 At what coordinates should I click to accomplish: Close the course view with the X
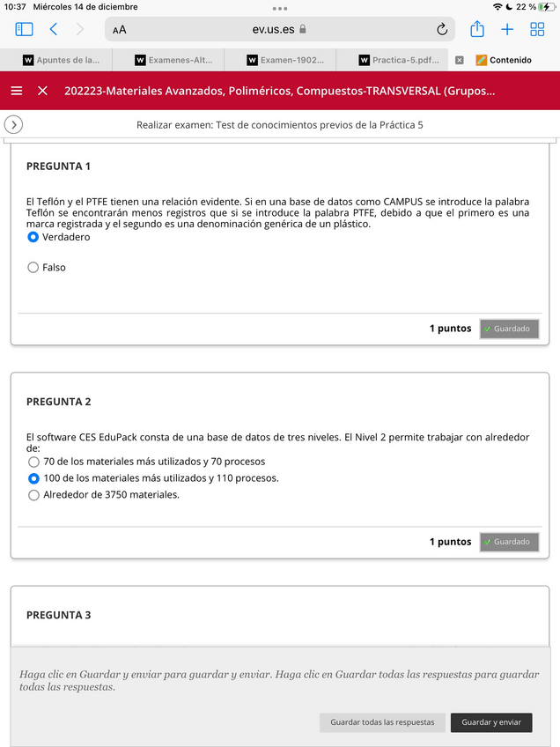point(42,91)
